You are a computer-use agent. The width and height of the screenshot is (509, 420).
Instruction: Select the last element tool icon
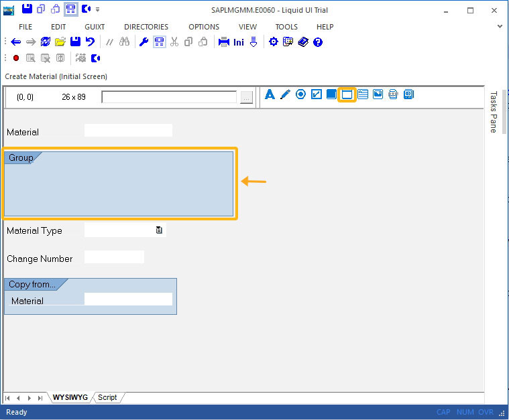click(408, 94)
